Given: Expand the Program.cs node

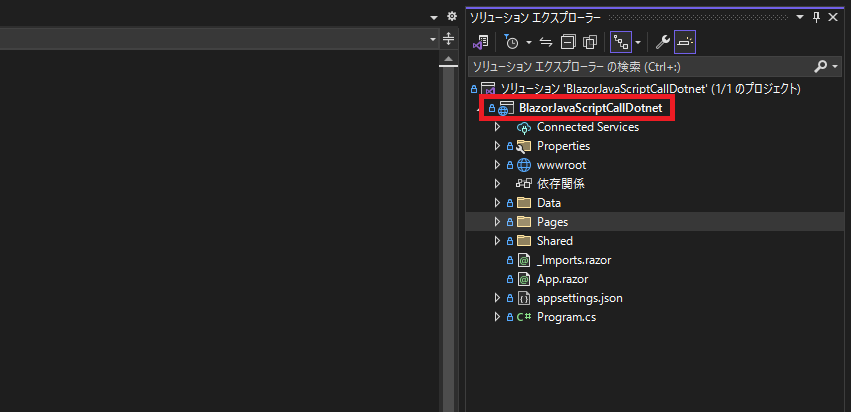Looking at the screenshot, I should (x=497, y=317).
